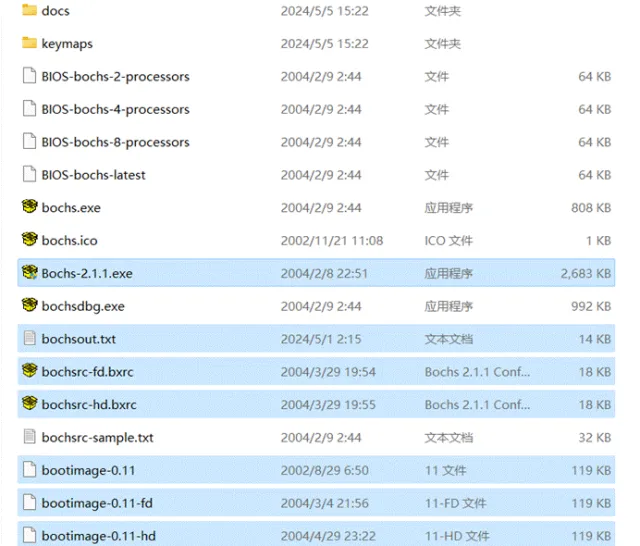Click the 11 文件 type for bootimage-0.11

point(445,471)
